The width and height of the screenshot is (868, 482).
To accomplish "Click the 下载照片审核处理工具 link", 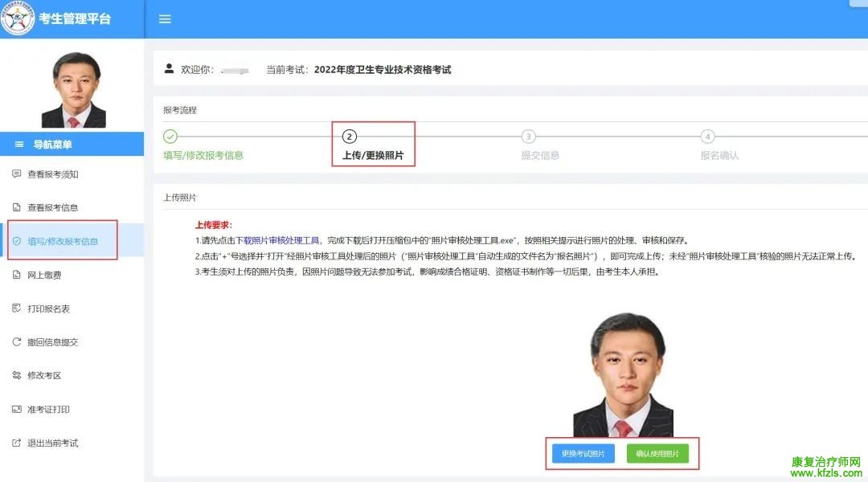I will pos(277,240).
